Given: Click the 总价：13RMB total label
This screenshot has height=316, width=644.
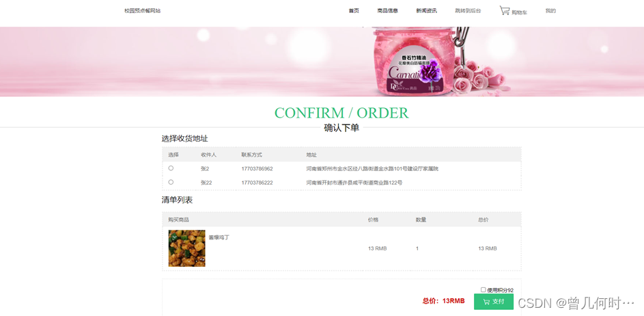Looking at the screenshot, I should [444, 301].
